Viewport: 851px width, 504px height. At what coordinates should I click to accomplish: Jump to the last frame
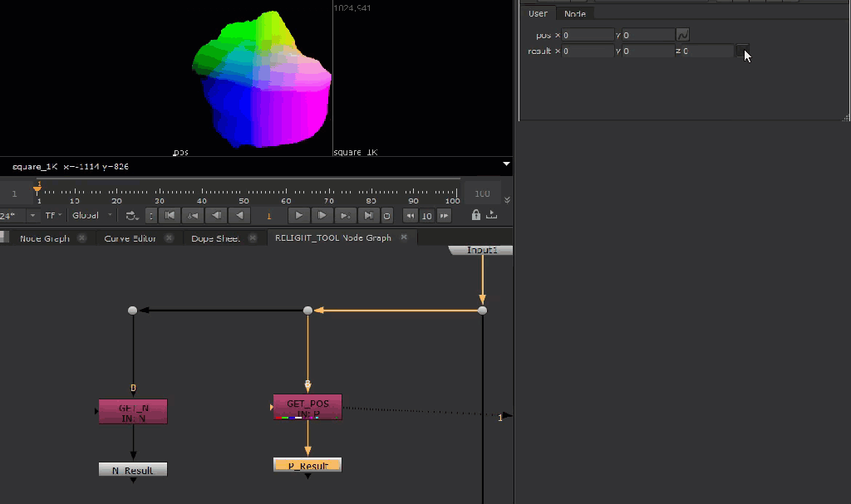(368, 215)
